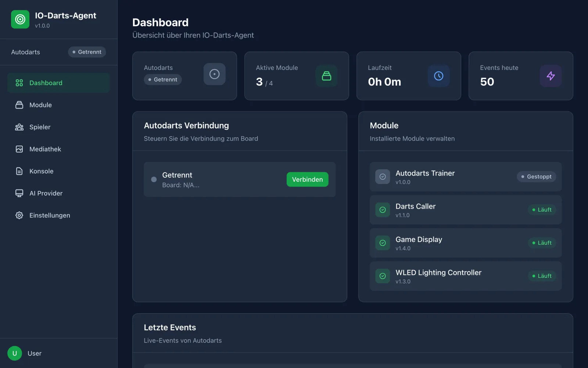Click the IO-Darts-Agent target logo icon
Image resolution: width=588 pixels, height=368 pixels.
20,19
